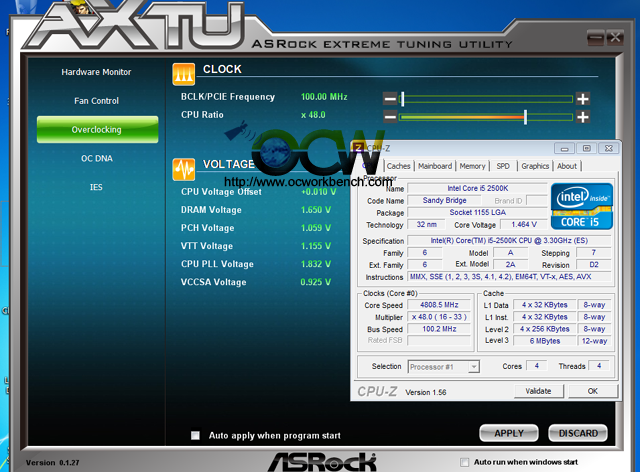Click the VOLTAGE section waveform icon
This screenshot has height=472, width=640.
(184, 169)
